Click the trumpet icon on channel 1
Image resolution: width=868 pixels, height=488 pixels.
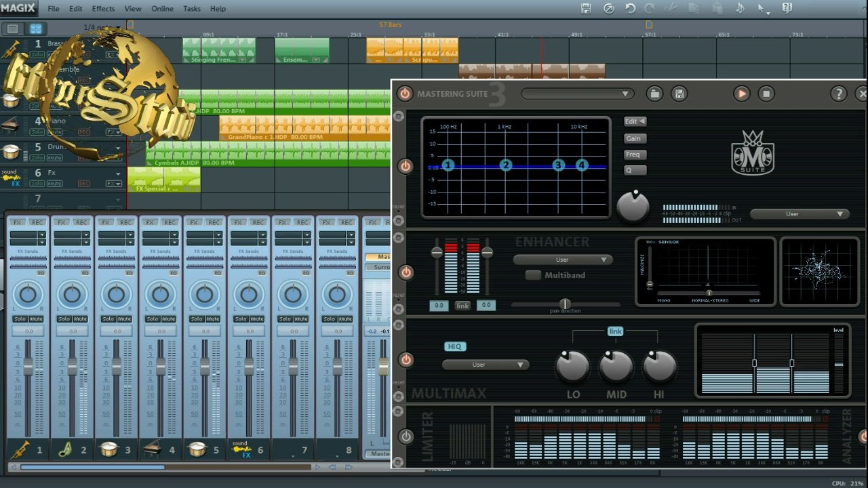[20, 449]
